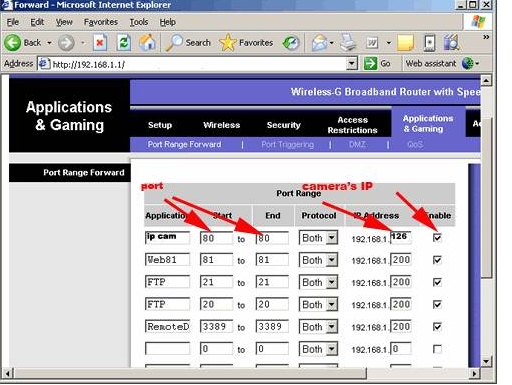This screenshot has height=385, width=512.
Task: Open the Forward button history dropdown
Action: pyautogui.click(x=83, y=43)
